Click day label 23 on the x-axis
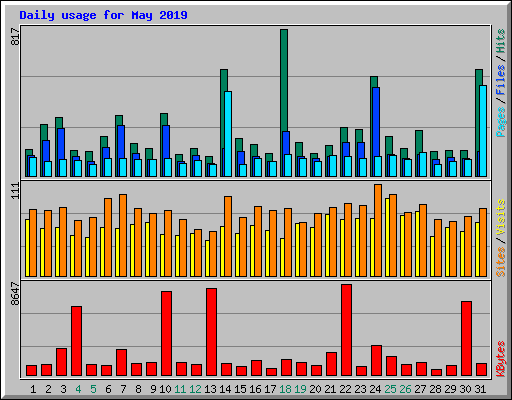 (x=360, y=389)
